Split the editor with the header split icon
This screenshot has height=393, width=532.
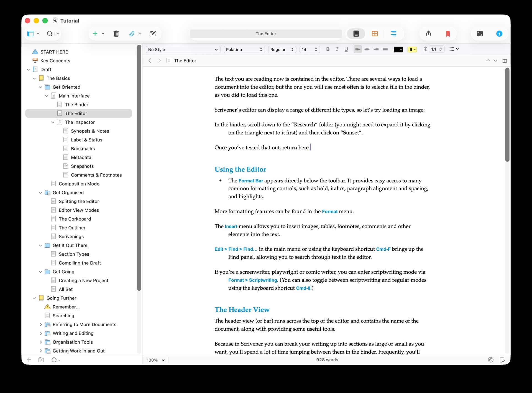(x=505, y=61)
